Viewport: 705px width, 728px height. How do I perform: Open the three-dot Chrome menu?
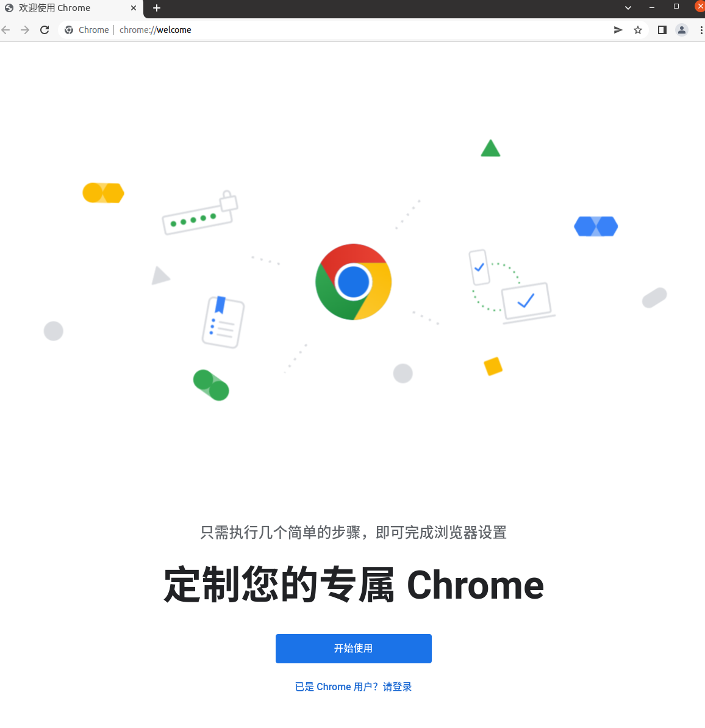pos(701,30)
